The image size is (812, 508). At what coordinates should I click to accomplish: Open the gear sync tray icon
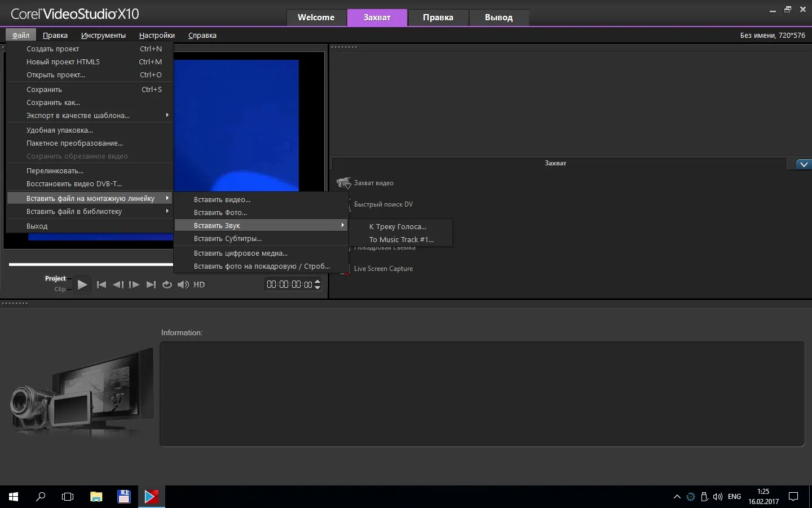click(x=691, y=497)
